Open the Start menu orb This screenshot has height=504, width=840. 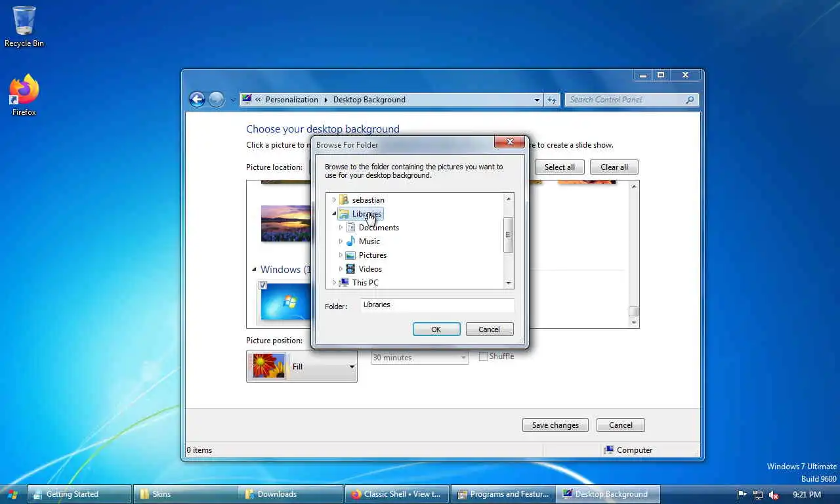(12, 494)
